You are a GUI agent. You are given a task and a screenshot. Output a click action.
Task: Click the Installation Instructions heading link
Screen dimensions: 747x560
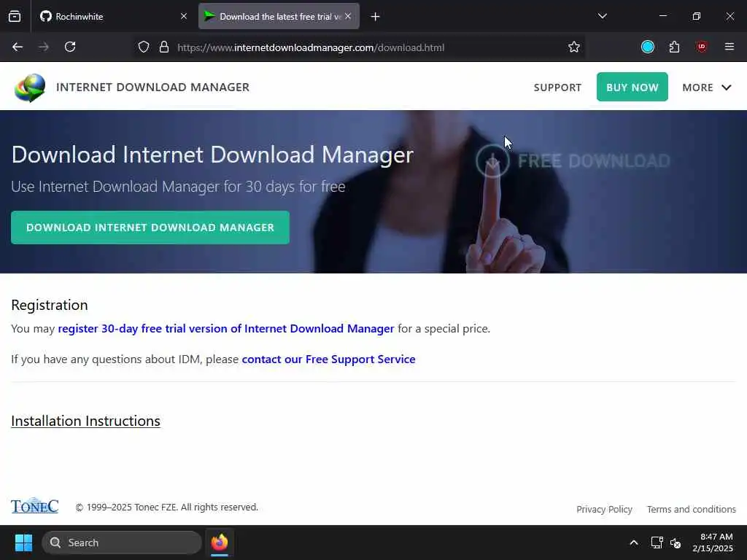[x=86, y=421]
